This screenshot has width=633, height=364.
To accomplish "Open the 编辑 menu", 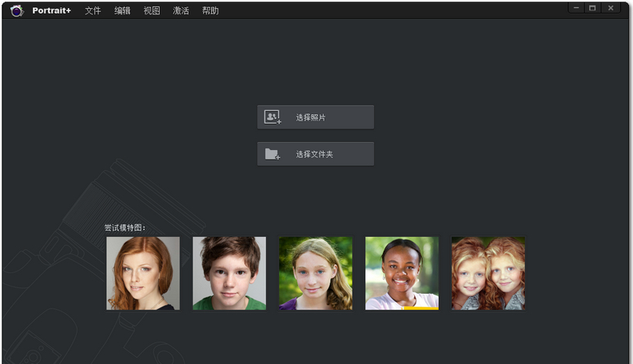I will pos(122,11).
